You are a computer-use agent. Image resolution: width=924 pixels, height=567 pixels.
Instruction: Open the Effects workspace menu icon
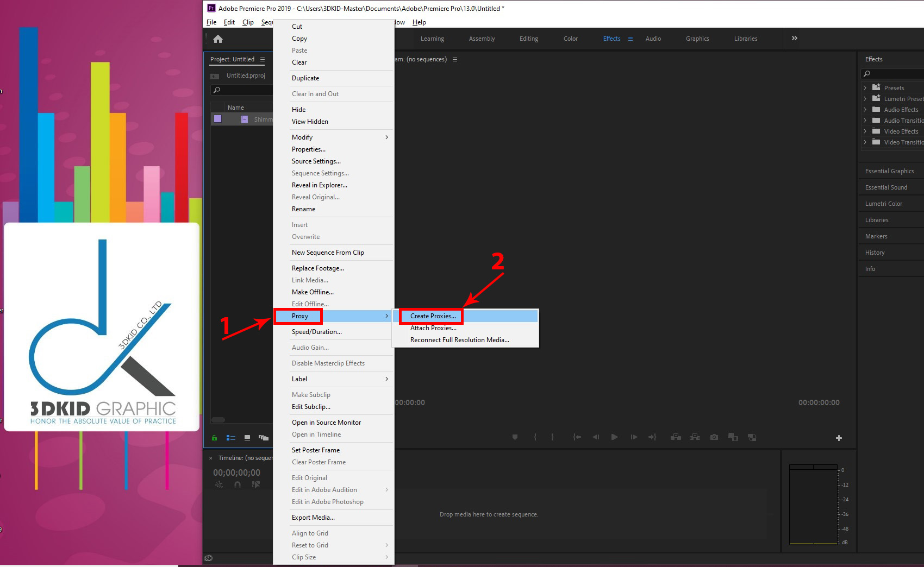(630, 39)
